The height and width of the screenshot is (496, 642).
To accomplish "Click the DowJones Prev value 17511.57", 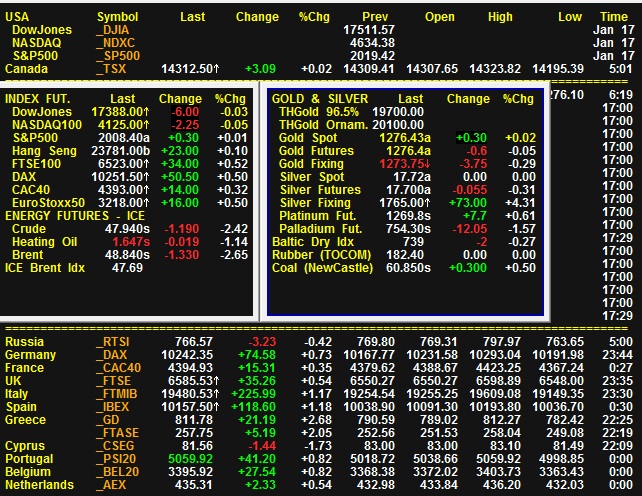I will click(369, 30).
